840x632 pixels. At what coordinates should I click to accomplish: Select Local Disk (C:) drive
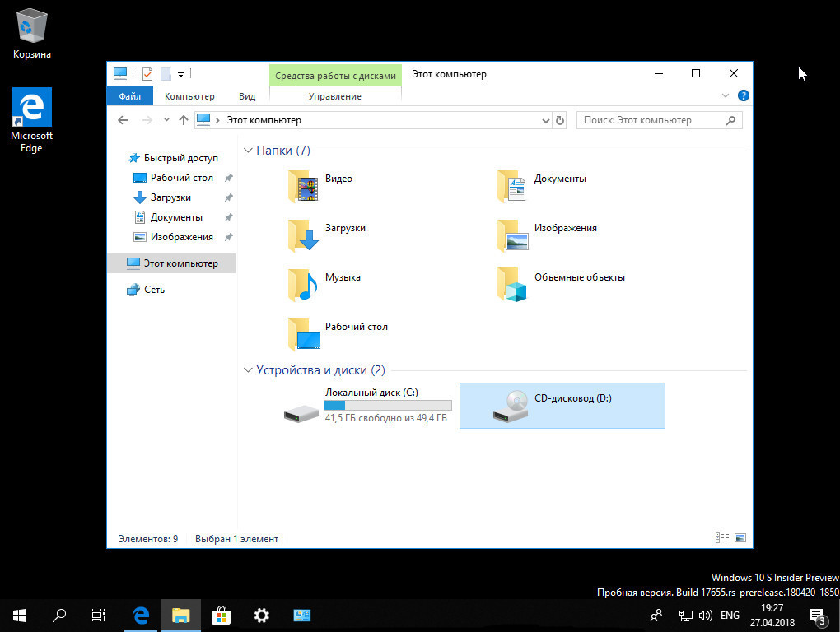click(x=367, y=406)
